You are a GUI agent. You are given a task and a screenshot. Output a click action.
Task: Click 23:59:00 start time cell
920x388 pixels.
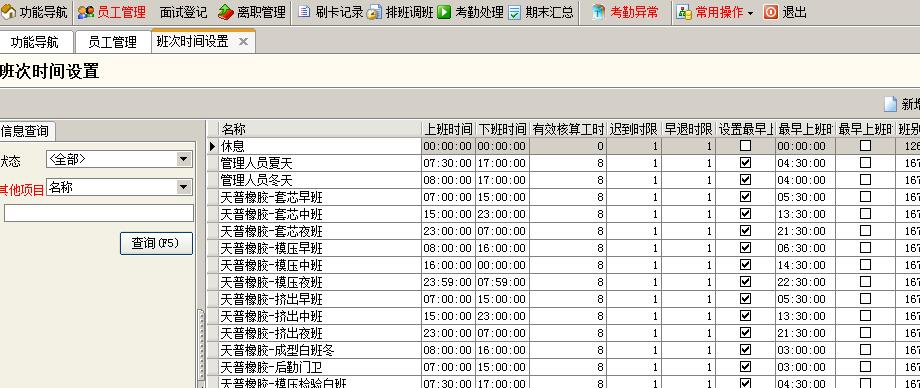click(448, 282)
